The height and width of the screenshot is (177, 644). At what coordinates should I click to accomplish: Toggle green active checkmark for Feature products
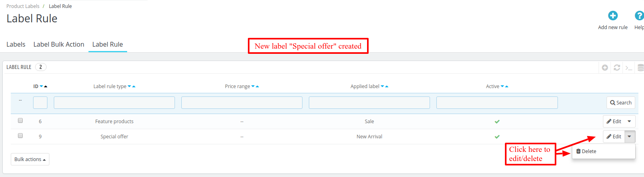tap(497, 122)
